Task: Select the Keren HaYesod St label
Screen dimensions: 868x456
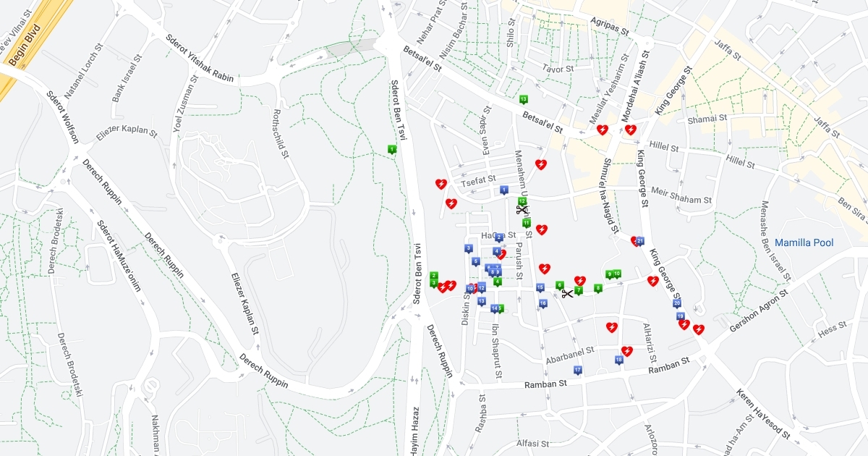Action: [x=763, y=414]
